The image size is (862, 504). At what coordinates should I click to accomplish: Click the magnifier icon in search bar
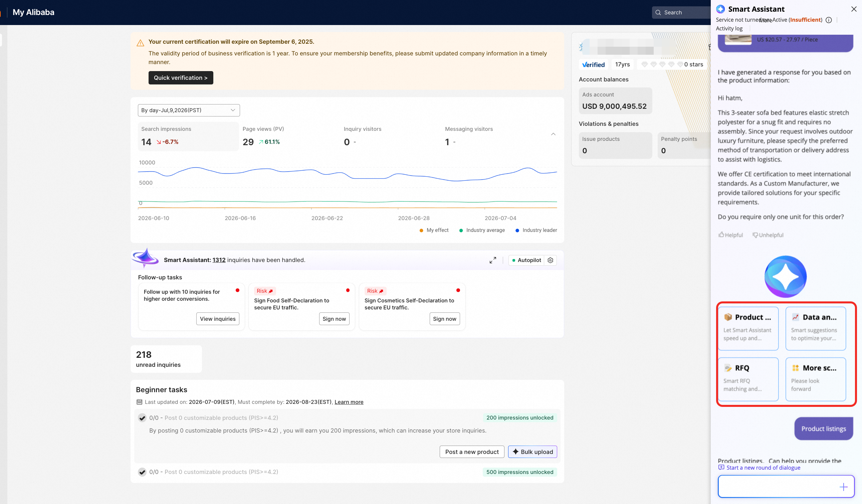(658, 12)
